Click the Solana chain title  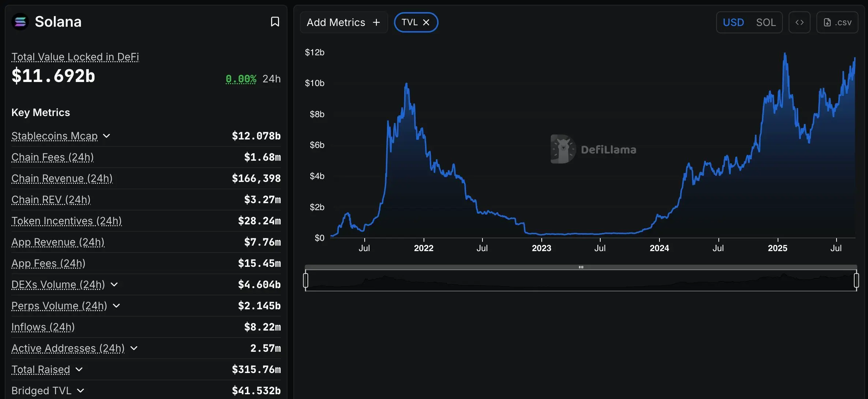coord(58,22)
